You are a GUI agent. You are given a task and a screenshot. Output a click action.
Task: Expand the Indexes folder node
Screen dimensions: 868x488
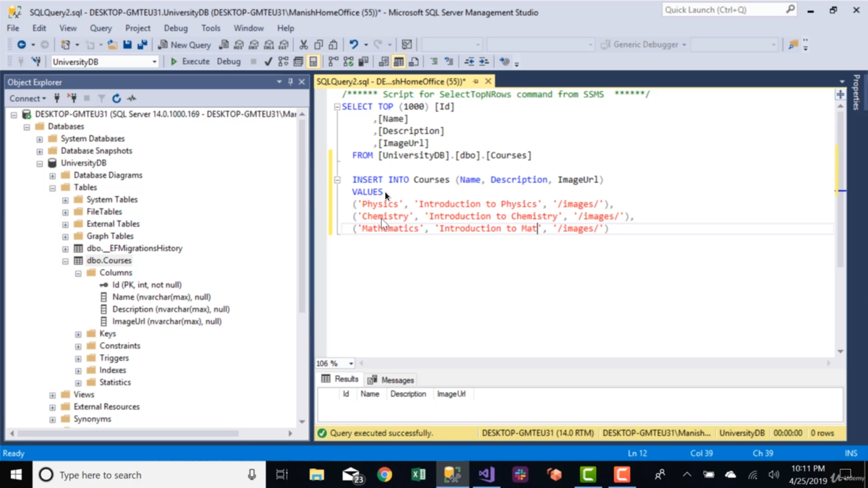[78, 370]
